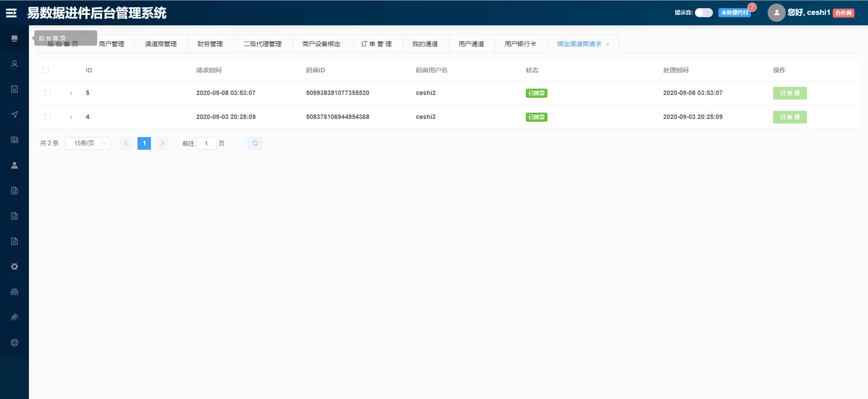The image size is (868, 399).
Task: Tick the checkbox for row ID 4
Action: click(x=47, y=117)
